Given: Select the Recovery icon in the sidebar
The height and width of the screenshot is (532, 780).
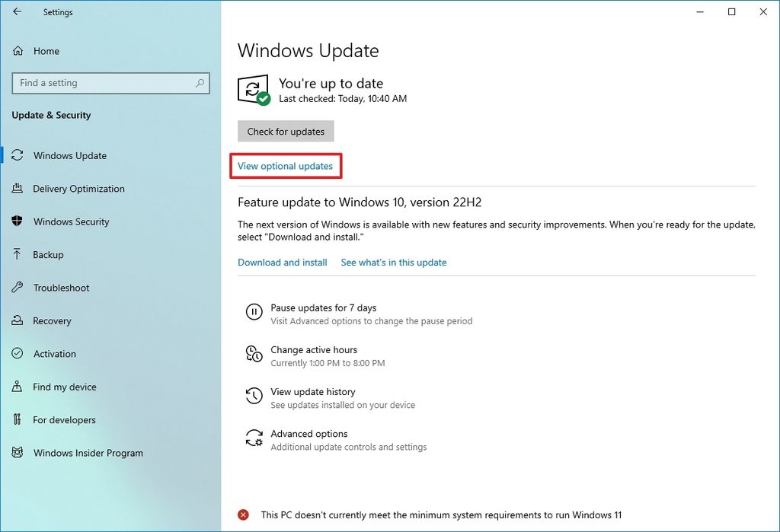Looking at the screenshot, I should (18, 320).
